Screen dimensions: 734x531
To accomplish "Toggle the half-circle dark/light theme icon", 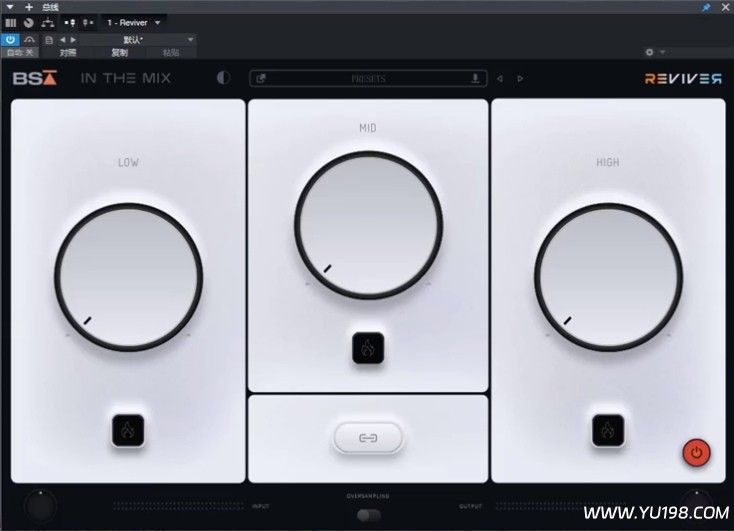I will (224, 78).
